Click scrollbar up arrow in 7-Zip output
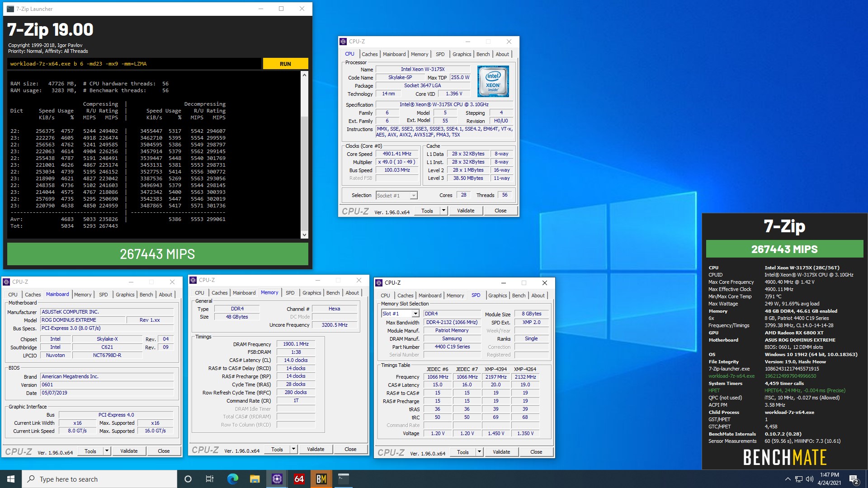Viewport: 868px width, 488px height. coord(304,75)
